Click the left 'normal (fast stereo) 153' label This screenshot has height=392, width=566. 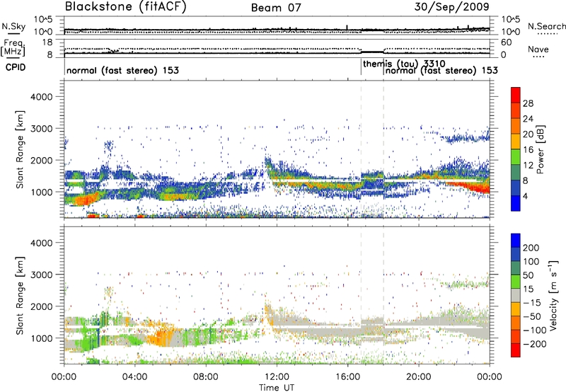click(122, 70)
